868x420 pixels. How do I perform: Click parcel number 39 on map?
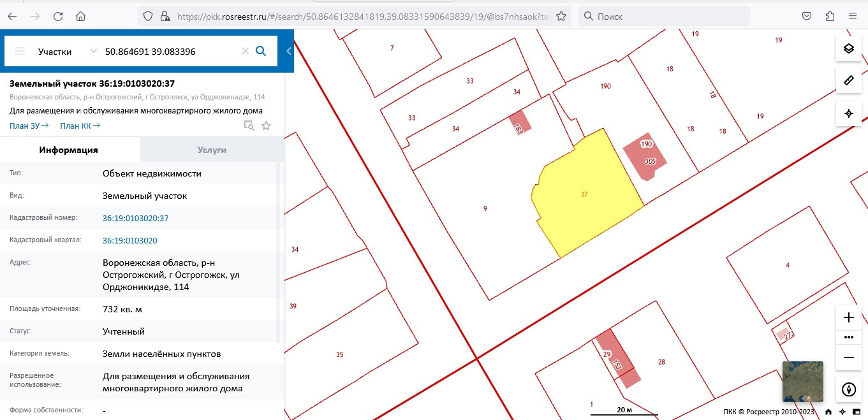point(293,307)
